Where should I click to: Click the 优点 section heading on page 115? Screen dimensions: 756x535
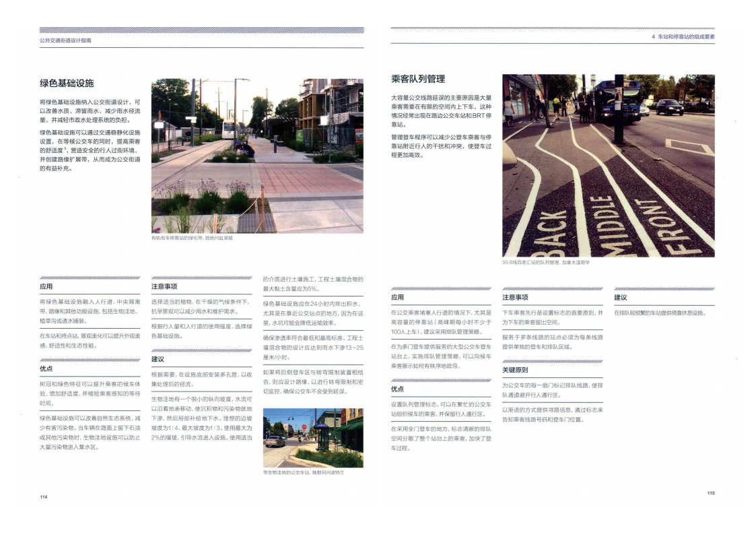tap(397, 389)
